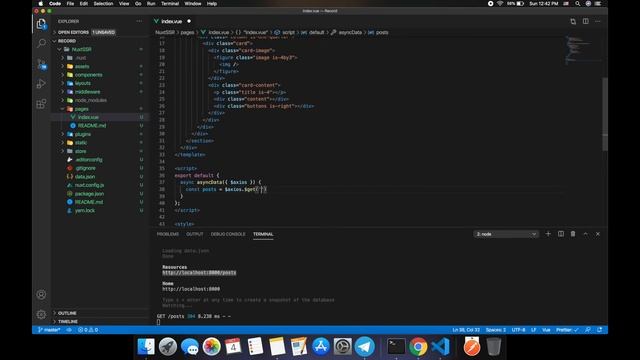Open the Source Control view
640x360 pixels.
(x=41, y=64)
